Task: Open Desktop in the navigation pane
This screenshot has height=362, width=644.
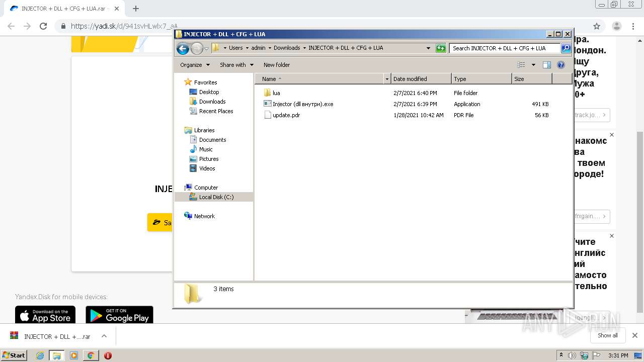Action: click(204, 92)
